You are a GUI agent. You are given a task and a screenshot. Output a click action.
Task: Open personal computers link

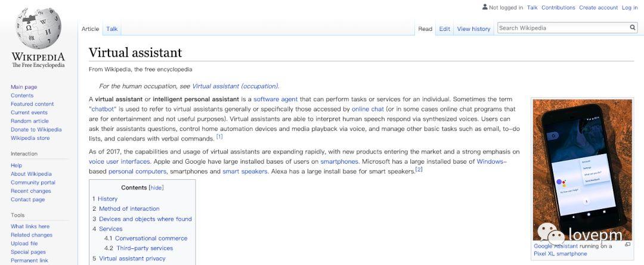pyautogui.click(x=137, y=172)
